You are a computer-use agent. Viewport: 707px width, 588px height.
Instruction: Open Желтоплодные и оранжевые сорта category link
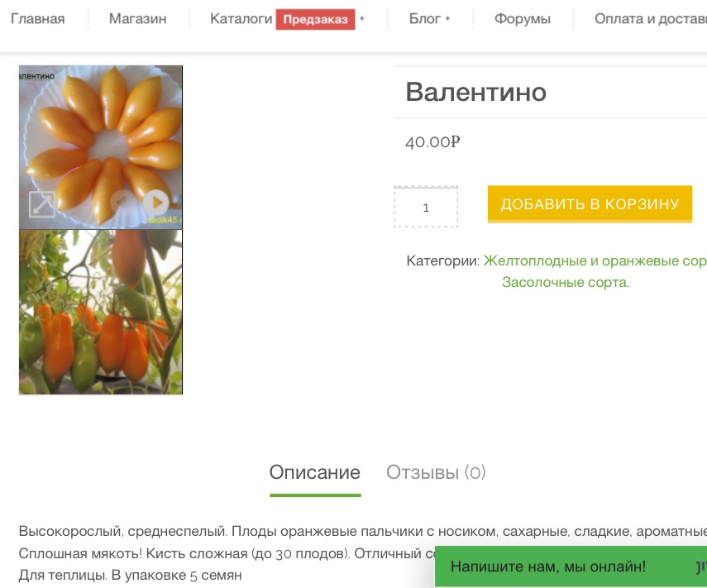click(595, 261)
